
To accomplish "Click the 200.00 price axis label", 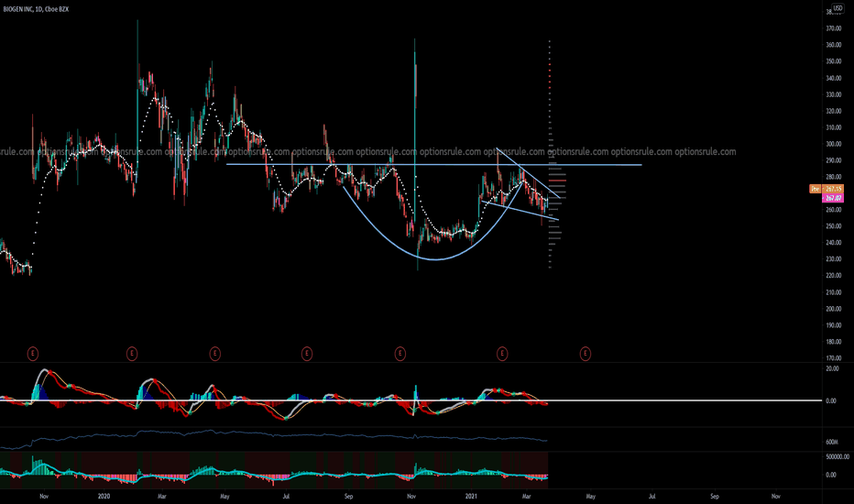I will coord(834,309).
